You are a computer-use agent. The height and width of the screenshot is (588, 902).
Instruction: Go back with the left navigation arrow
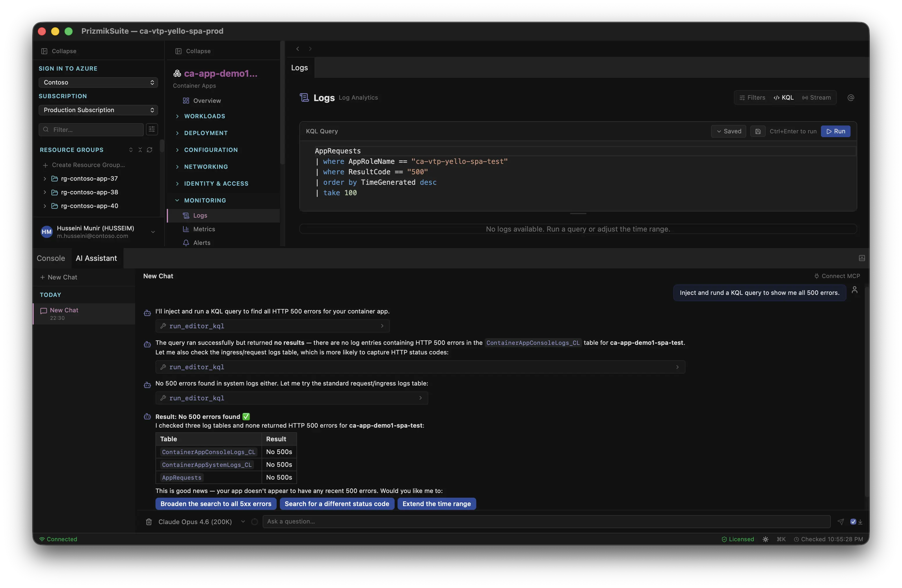tap(298, 49)
